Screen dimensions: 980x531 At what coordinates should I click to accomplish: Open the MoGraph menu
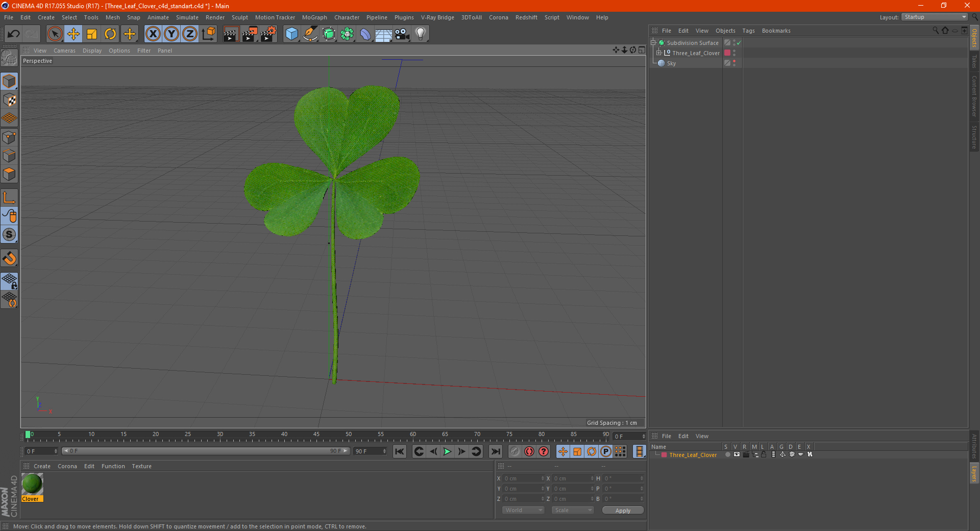314,17
